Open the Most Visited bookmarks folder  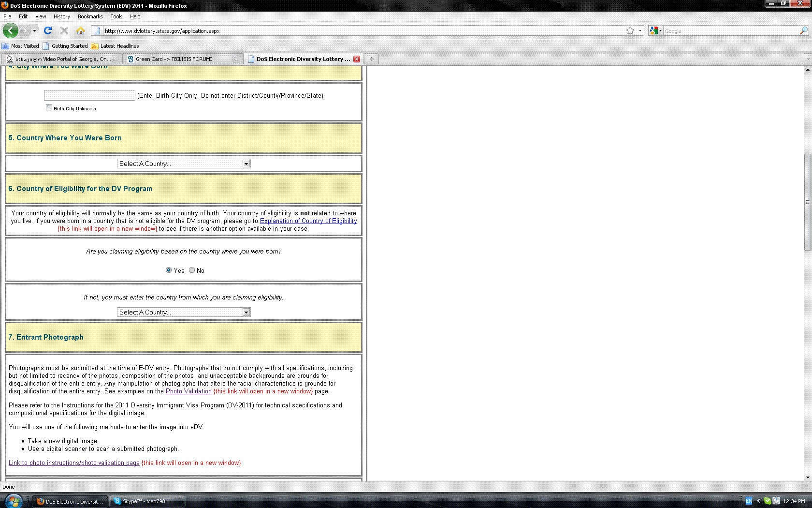20,46
